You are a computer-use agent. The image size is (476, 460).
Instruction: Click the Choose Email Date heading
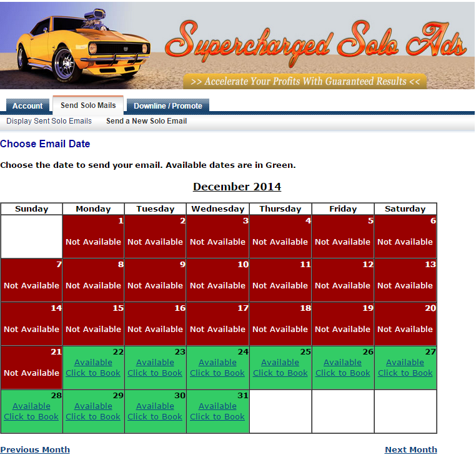tap(45, 144)
